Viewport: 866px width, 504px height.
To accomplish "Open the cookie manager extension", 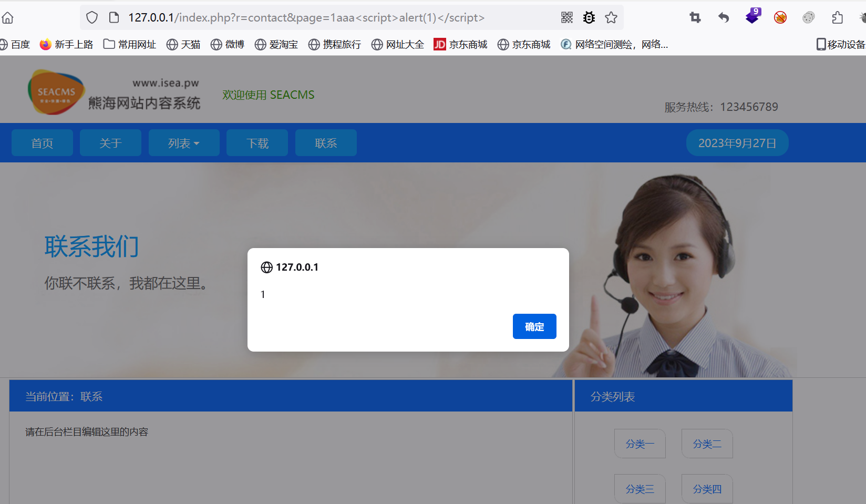I will tap(808, 17).
